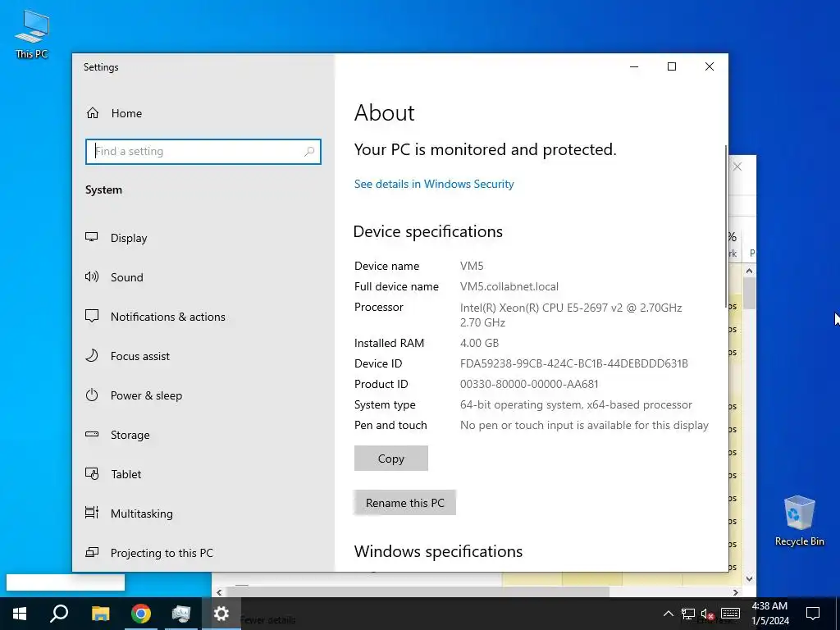Image resolution: width=840 pixels, height=630 pixels.
Task: Click the Windows specifications heading
Action: pos(438,551)
